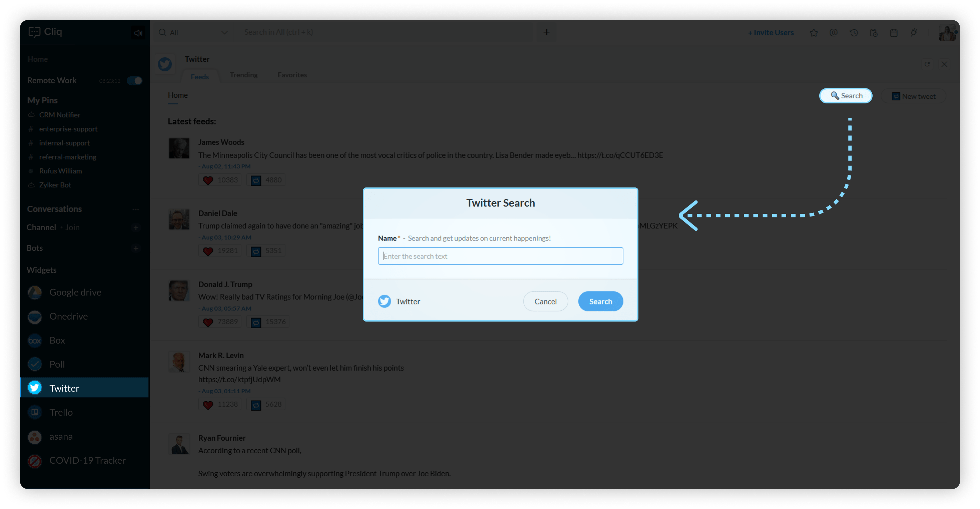Select the Home sub-tab under Feeds
The image size is (980, 509).
coord(178,95)
